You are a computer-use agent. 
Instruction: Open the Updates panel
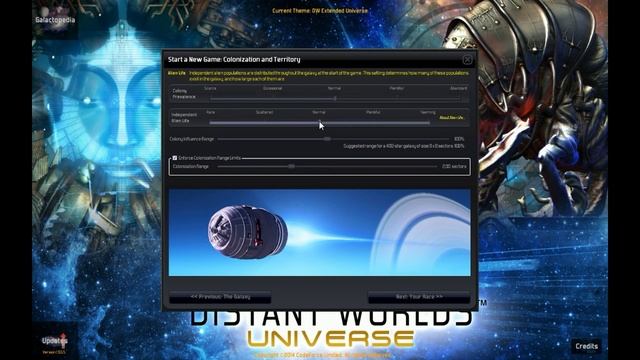tap(55, 340)
